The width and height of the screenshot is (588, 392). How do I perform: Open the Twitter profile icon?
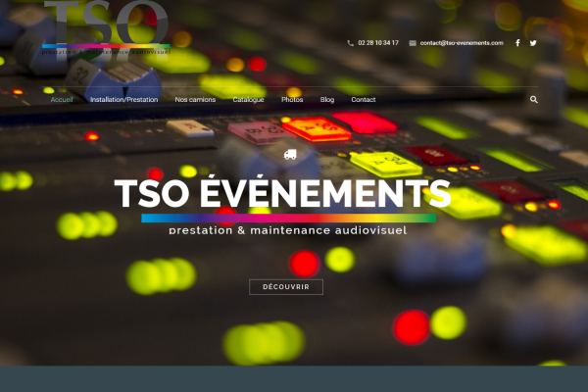click(x=533, y=43)
